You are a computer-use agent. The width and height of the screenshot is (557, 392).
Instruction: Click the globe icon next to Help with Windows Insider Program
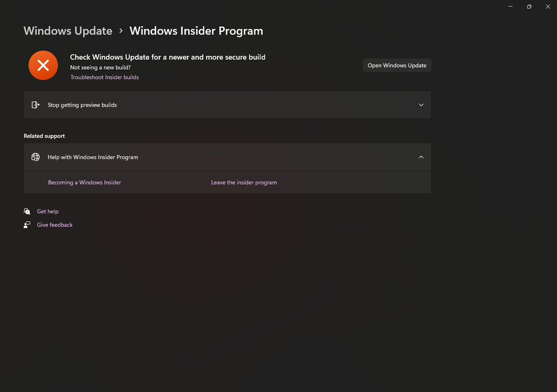point(35,157)
